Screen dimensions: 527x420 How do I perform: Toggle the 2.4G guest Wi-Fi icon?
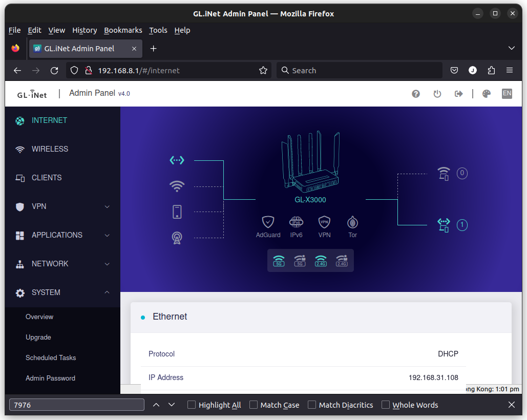[x=342, y=261]
